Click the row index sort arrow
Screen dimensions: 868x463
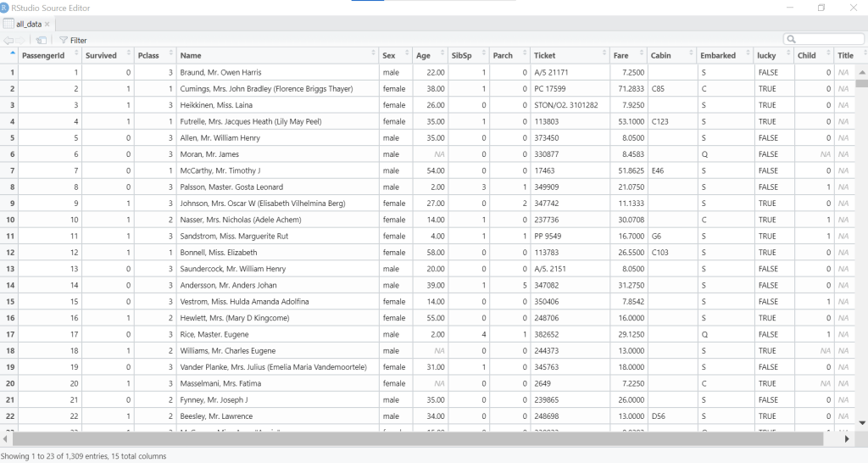pos(12,53)
